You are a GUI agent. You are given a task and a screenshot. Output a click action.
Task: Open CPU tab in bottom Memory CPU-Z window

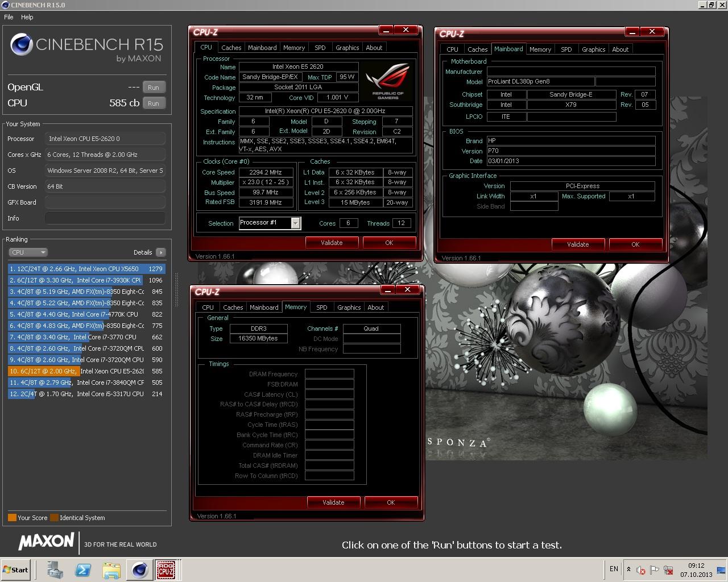coord(208,307)
